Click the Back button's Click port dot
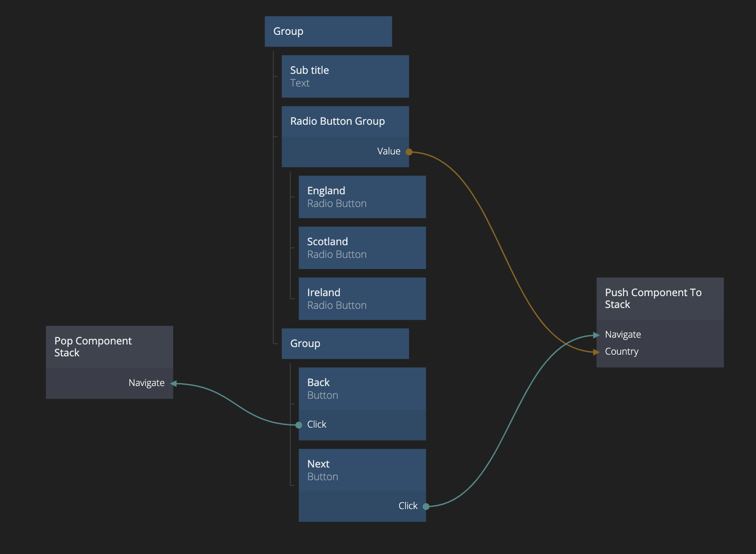The width and height of the screenshot is (756, 554). [299, 425]
